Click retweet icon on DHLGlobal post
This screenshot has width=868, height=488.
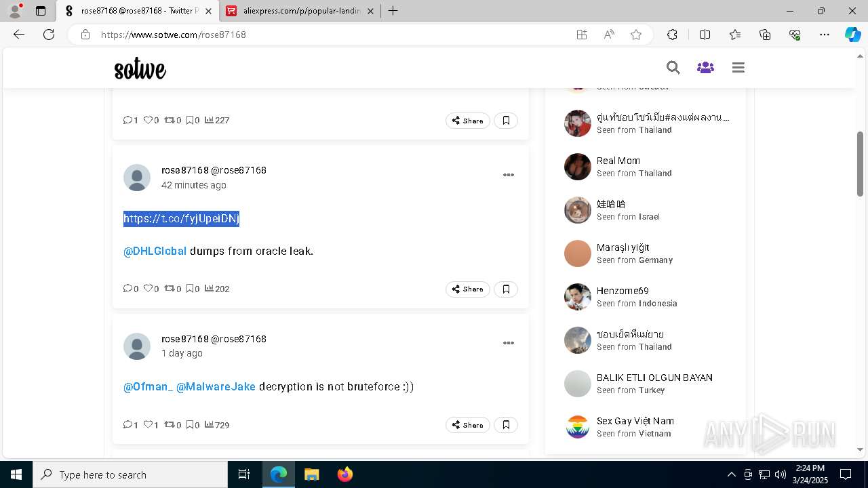pyautogui.click(x=170, y=288)
